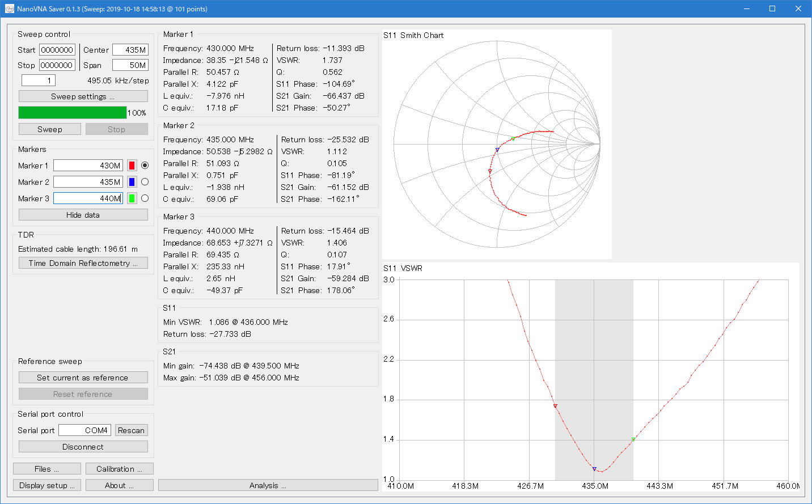Open the blue Marker 2 color swatch
The width and height of the screenshot is (812, 504).
(x=132, y=182)
